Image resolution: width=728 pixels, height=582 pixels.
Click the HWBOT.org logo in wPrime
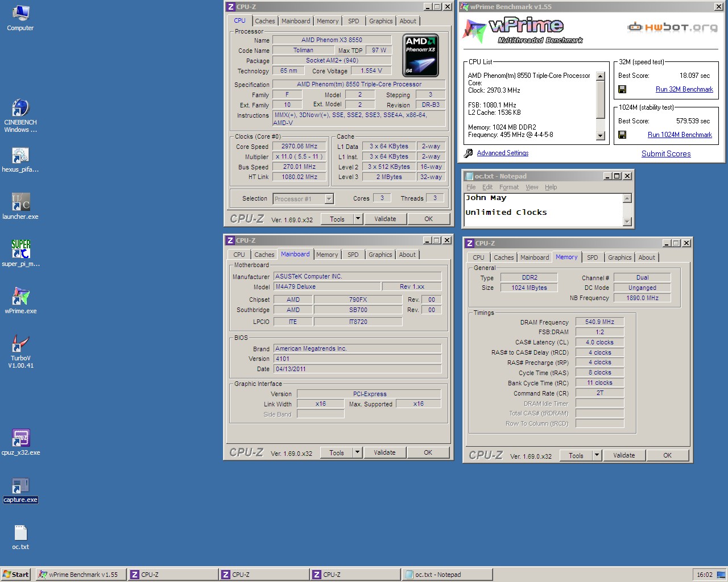(x=672, y=27)
